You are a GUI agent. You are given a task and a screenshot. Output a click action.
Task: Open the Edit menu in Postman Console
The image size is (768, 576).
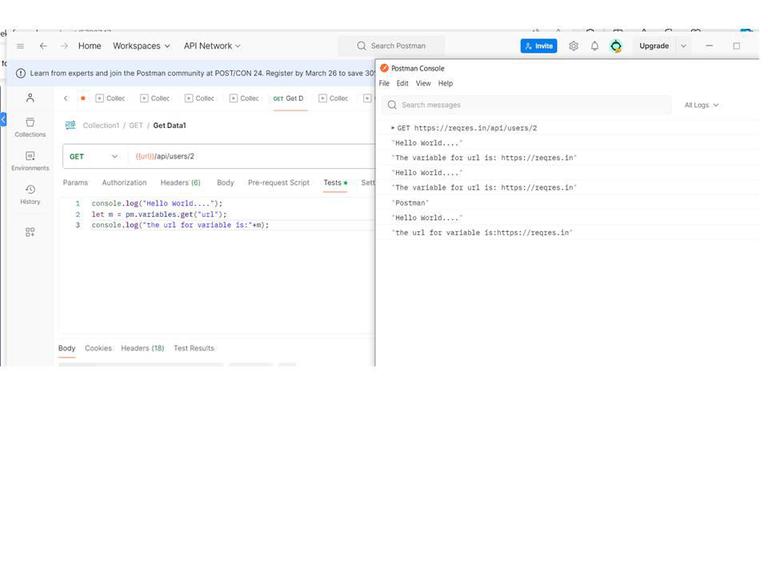point(402,83)
